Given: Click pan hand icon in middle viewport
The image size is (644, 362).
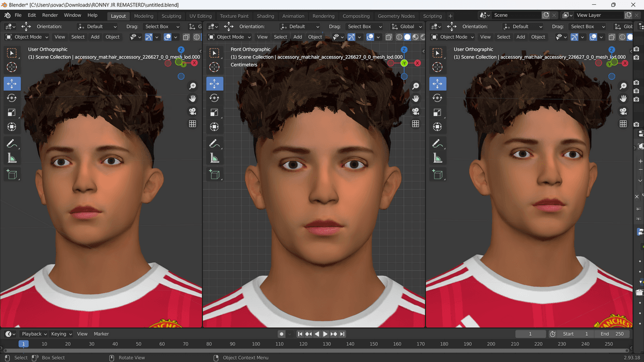Looking at the screenshot, I should click(x=415, y=99).
